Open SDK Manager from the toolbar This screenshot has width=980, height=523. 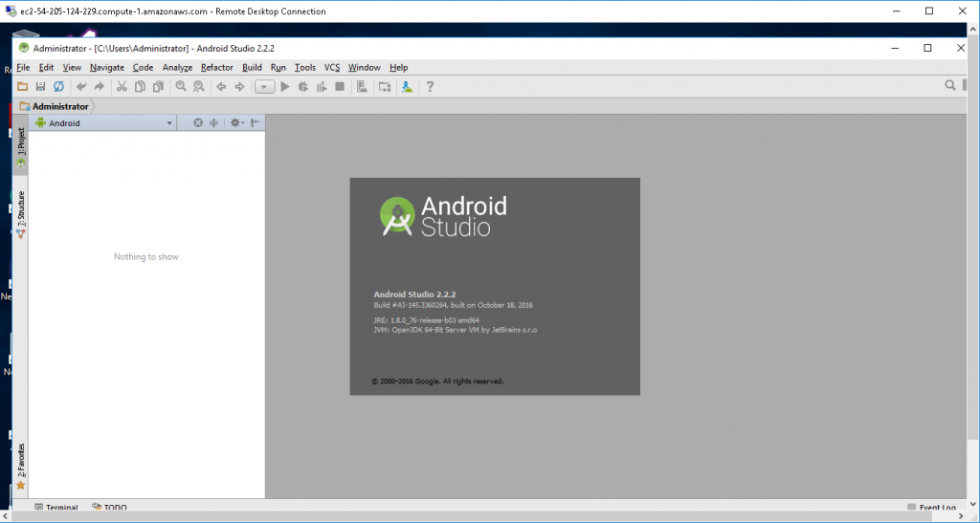click(x=408, y=87)
